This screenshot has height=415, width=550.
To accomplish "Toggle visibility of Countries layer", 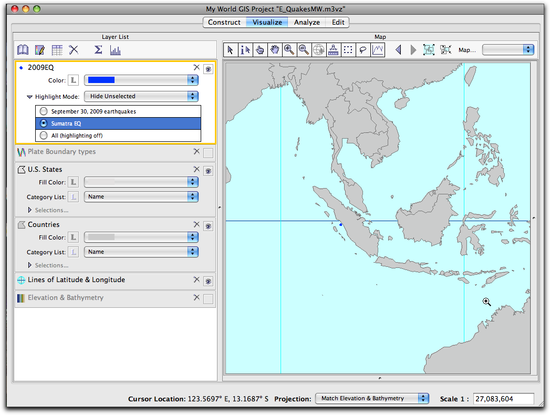I will (x=208, y=226).
